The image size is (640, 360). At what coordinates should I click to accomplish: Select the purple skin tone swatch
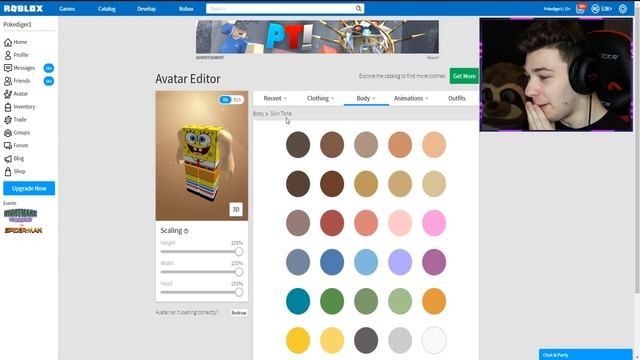[x=434, y=262]
